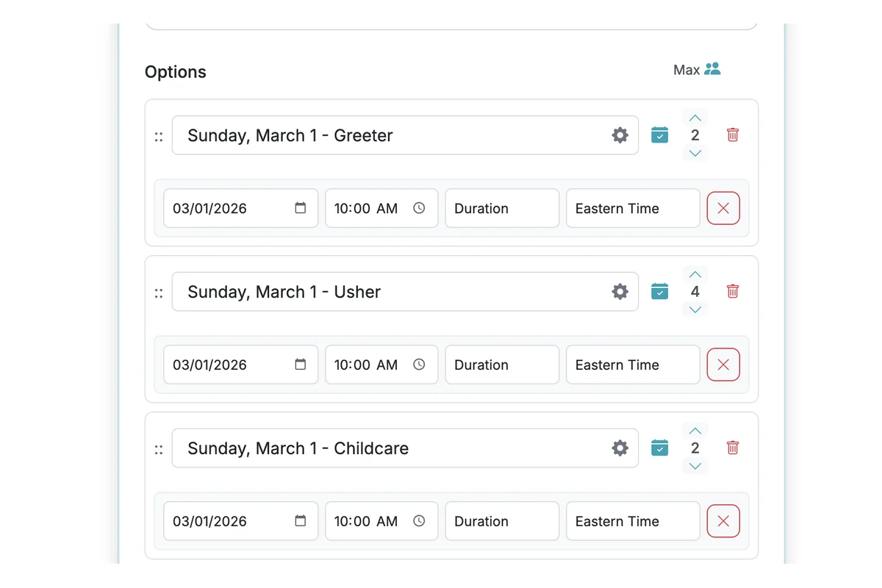Screen dimensions: 882x588
Task: Delete the Childcare option via trash icon
Action: (732, 448)
